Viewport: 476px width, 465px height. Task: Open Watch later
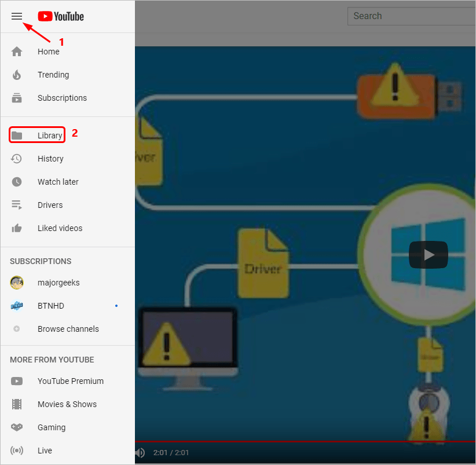point(17,182)
